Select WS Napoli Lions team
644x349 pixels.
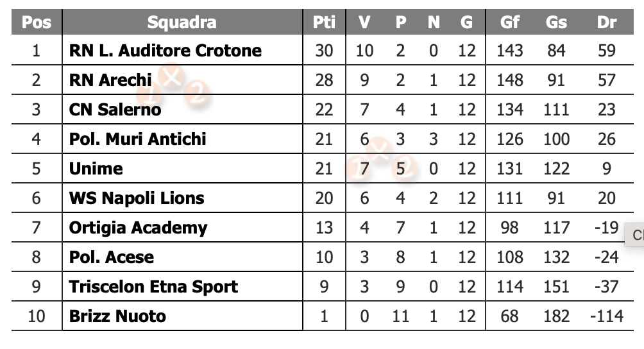point(137,198)
